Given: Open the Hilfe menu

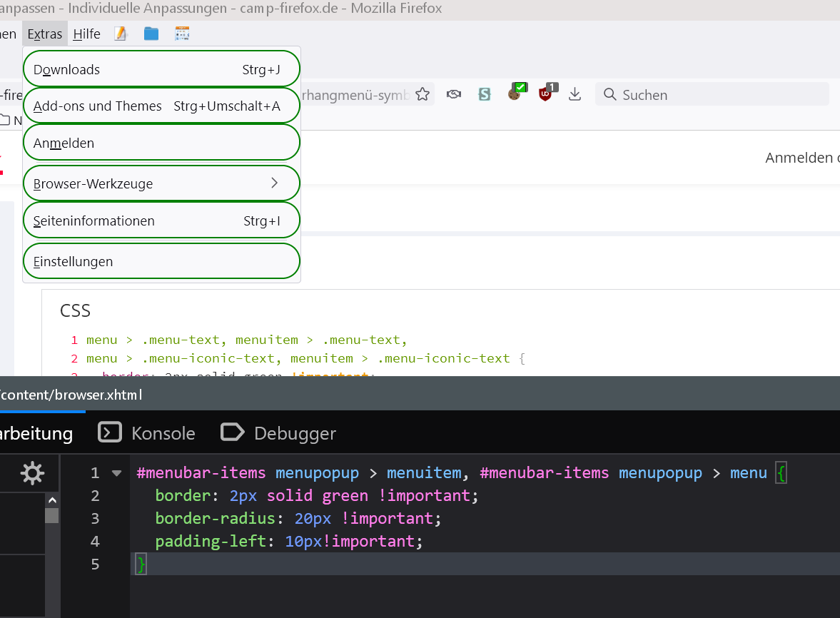Looking at the screenshot, I should pyautogui.click(x=86, y=34).
